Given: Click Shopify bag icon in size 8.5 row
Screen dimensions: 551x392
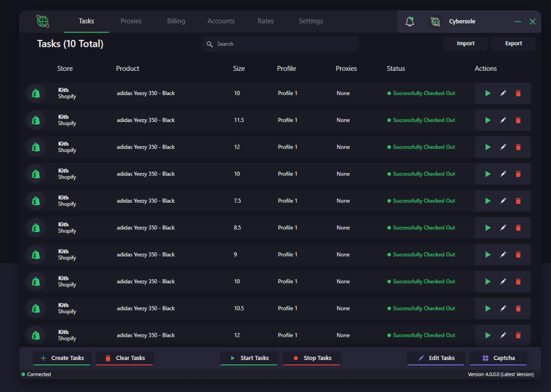Looking at the screenshot, I should coord(36,228).
